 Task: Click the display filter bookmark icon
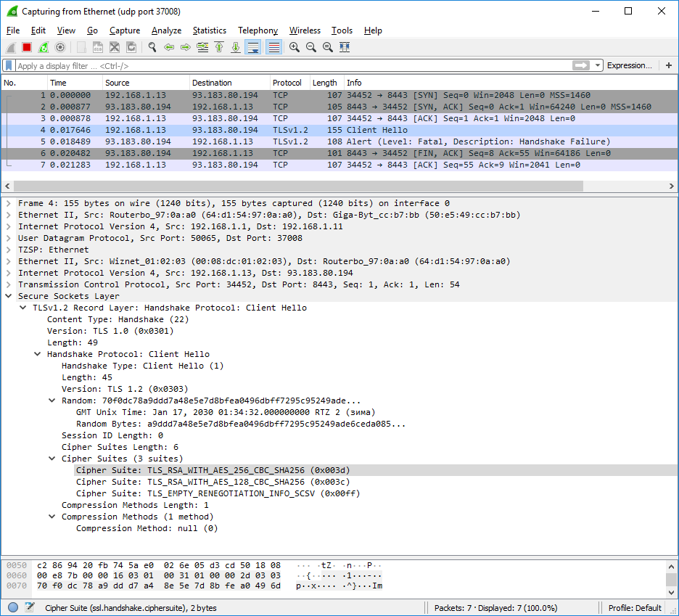click(x=9, y=65)
